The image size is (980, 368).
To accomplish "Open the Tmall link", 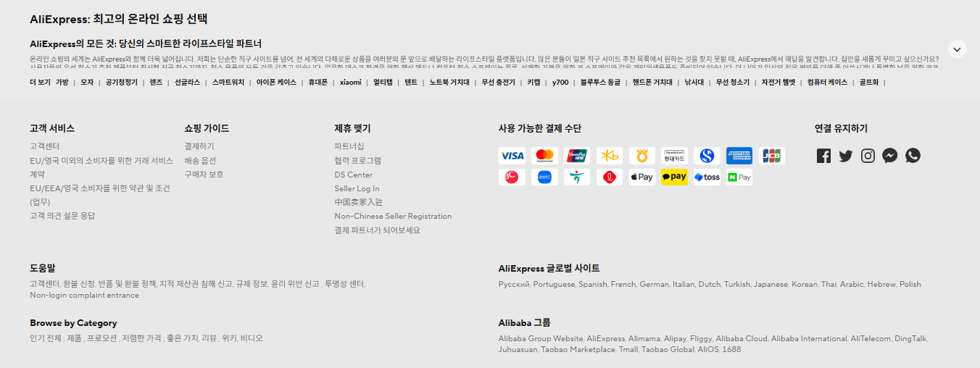I will 629,350.
